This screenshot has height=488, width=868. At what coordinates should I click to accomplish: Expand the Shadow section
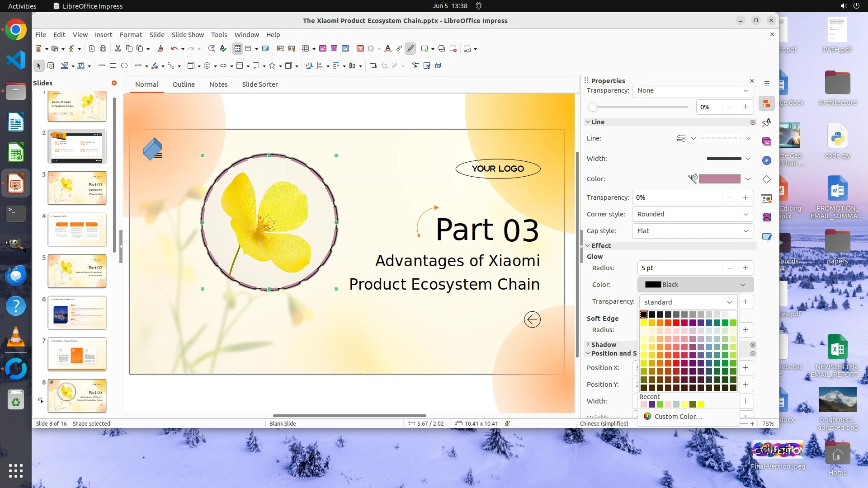point(603,345)
